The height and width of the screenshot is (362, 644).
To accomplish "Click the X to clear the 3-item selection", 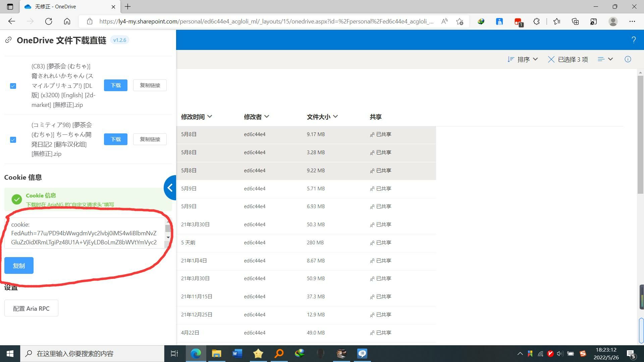I will pos(551,59).
